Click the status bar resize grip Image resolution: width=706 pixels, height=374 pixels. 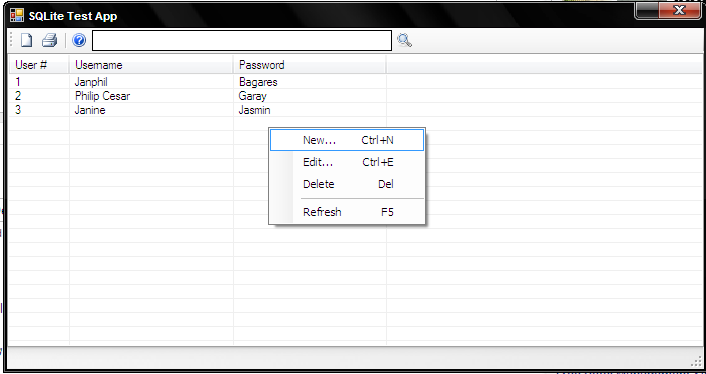696,361
